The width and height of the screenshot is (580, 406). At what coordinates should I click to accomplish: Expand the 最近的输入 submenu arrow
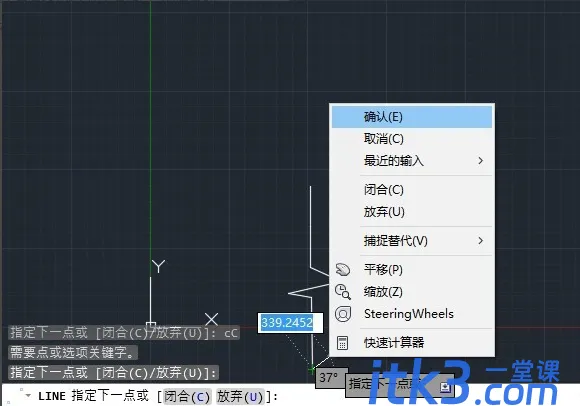(480, 160)
